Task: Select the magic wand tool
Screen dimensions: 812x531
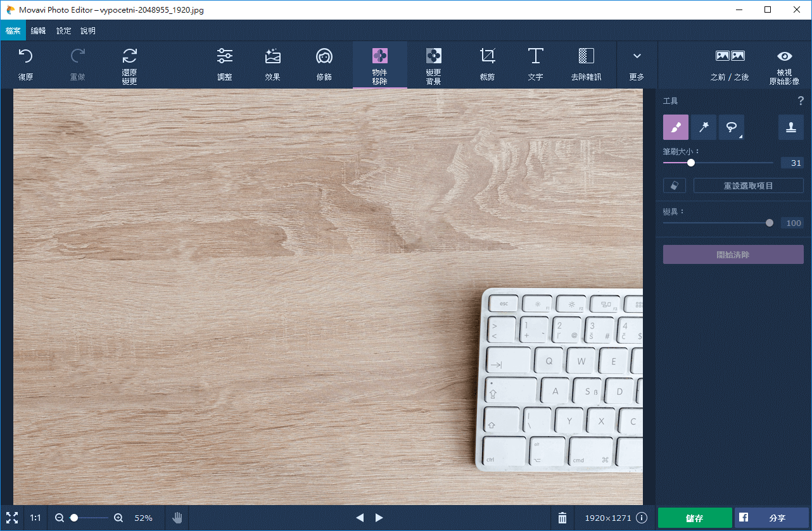Action: (x=703, y=127)
